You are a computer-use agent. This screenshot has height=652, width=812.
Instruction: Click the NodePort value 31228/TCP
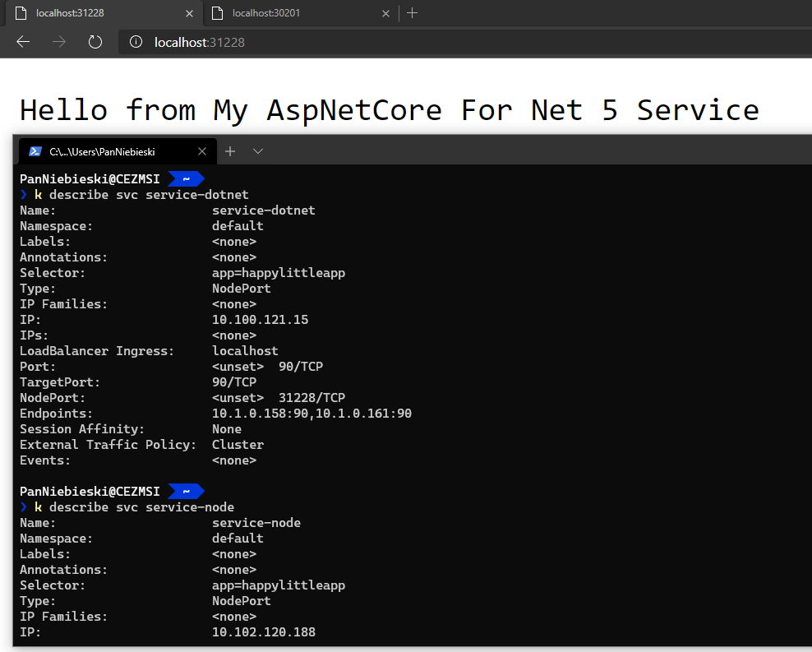click(311, 398)
